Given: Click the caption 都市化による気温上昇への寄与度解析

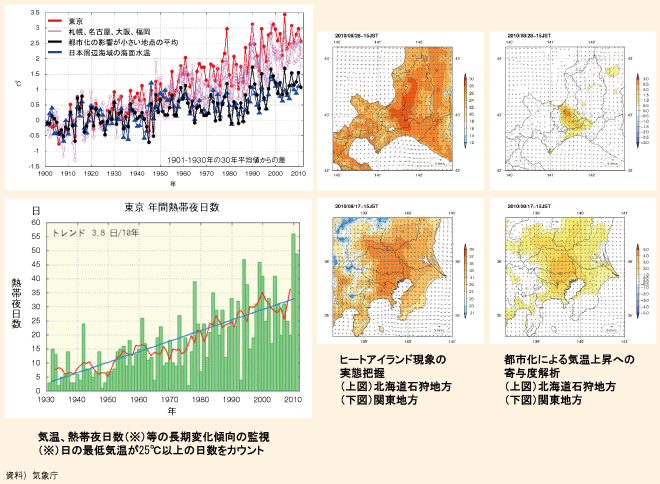Looking at the screenshot, I should pyautogui.click(x=569, y=366).
